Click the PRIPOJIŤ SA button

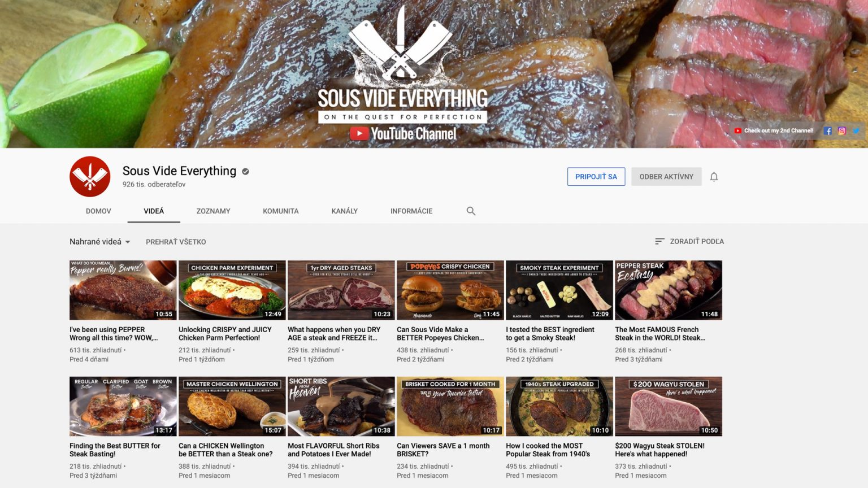pos(596,177)
